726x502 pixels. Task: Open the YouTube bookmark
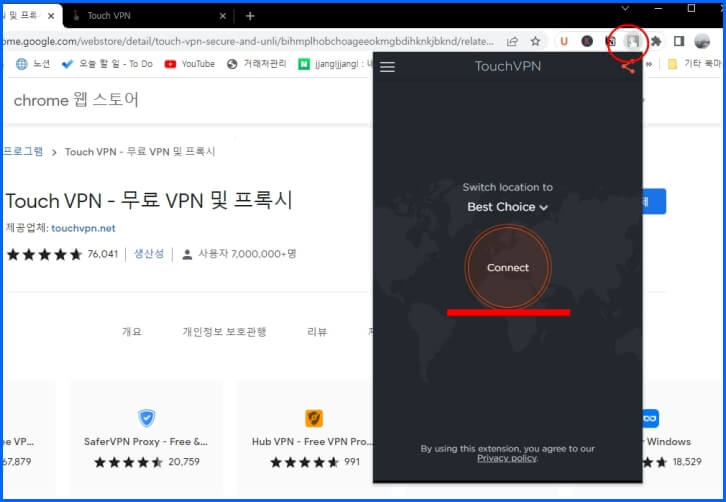point(190,64)
